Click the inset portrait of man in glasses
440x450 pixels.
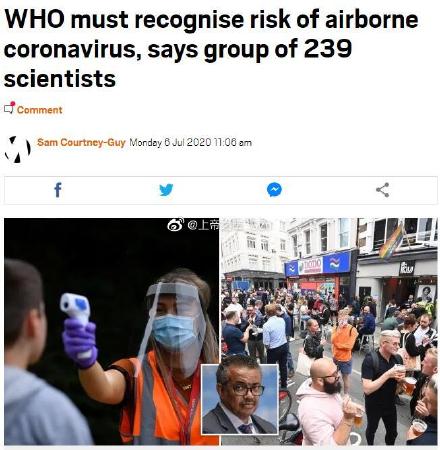(x=240, y=399)
